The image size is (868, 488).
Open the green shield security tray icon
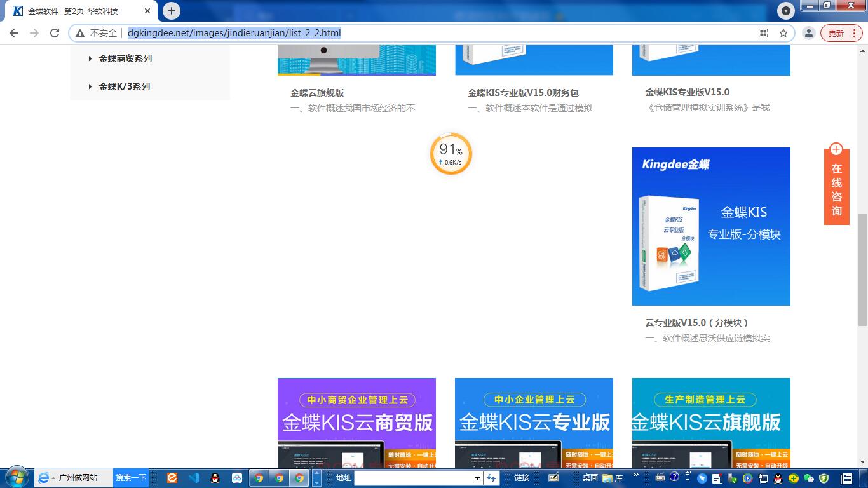pyautogui.click(x=824, y=478)
